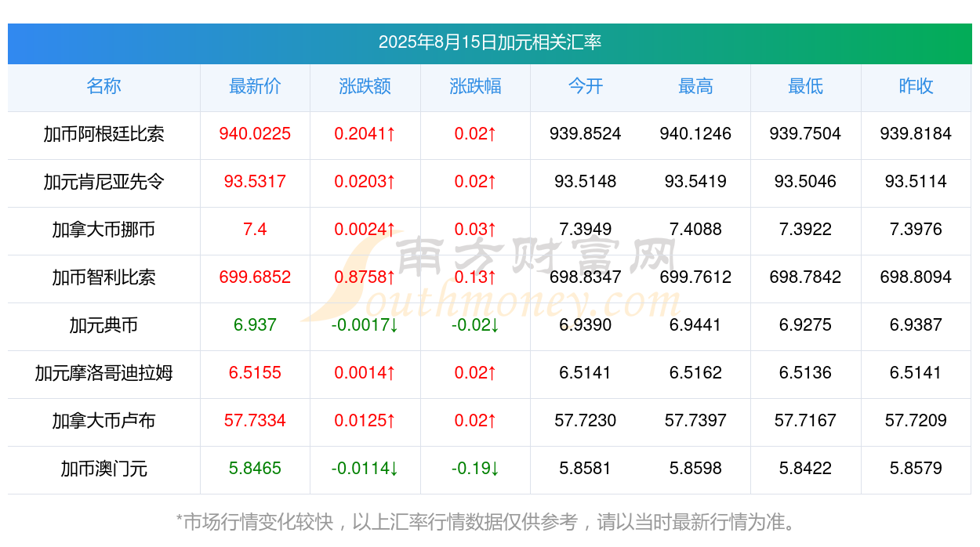Click row name 加币智利比索
This screenshot has height=547, width=980.
[x=103, y=277]
